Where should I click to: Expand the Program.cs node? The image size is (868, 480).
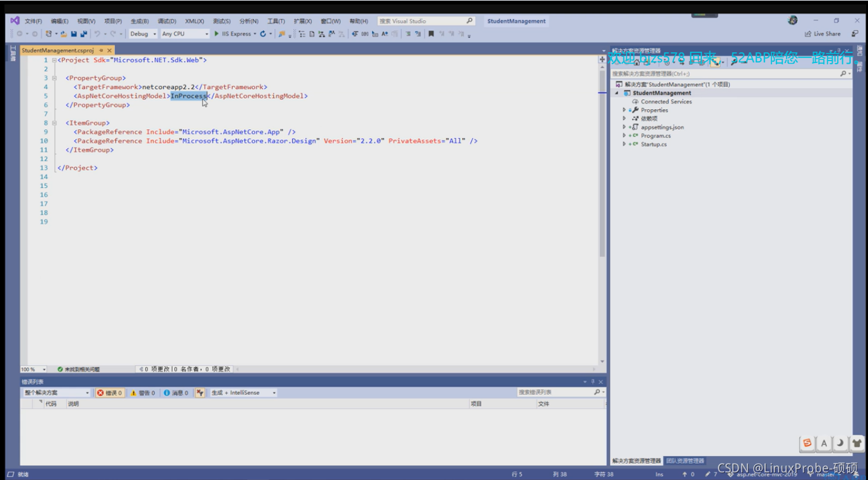coord(625,136)
